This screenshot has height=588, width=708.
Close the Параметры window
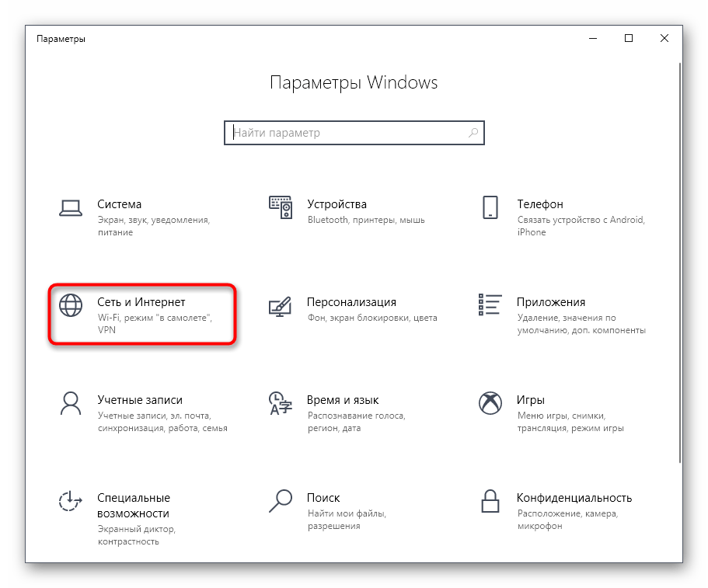(x=664, y=38)
